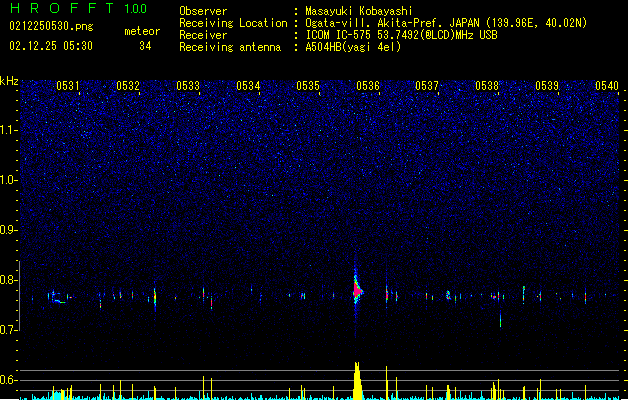Screen dimensions: 629x400
Task: Click the Receiving antenna label
Action: coord(230,47)
